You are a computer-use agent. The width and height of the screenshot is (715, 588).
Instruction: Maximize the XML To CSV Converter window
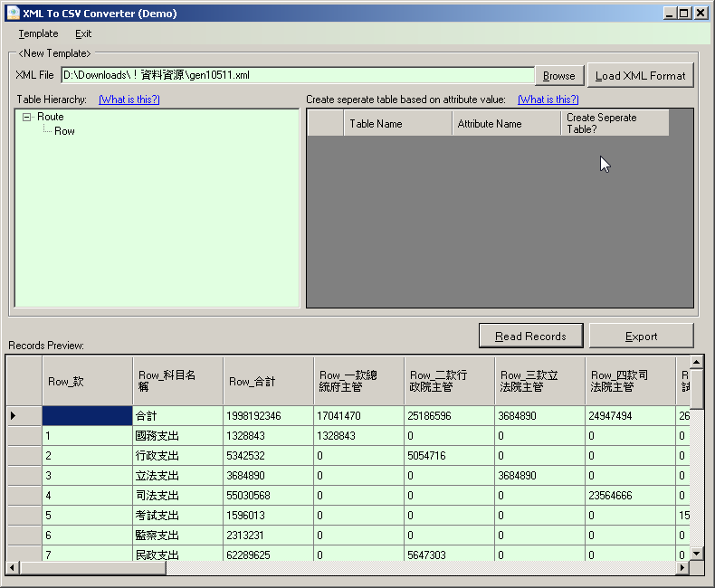pyautogui.click(x=684, y=14)
